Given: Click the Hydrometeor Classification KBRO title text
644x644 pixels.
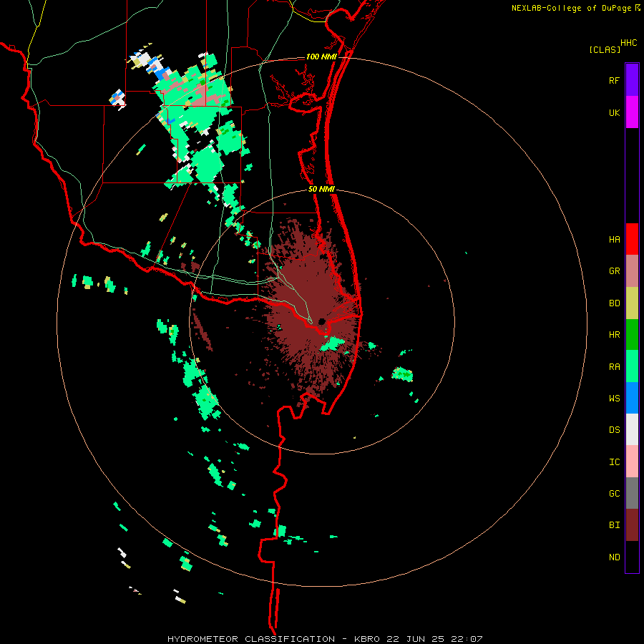Looking at the screenshot, I should [325, 639].
